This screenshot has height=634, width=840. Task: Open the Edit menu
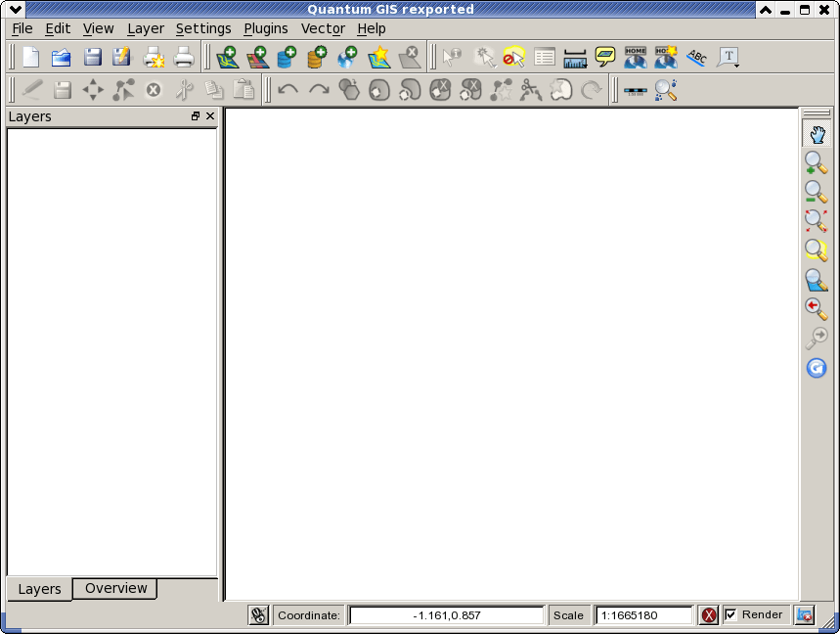point(58,29)
